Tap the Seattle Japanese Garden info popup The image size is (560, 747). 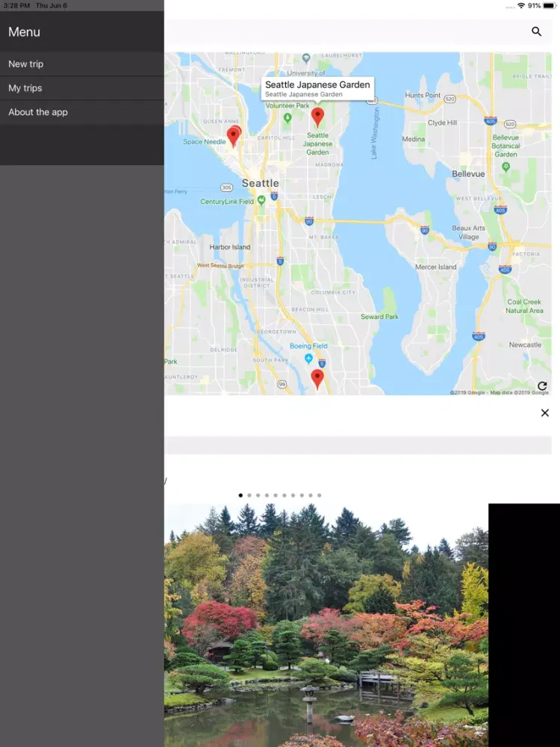pos(317,89)
